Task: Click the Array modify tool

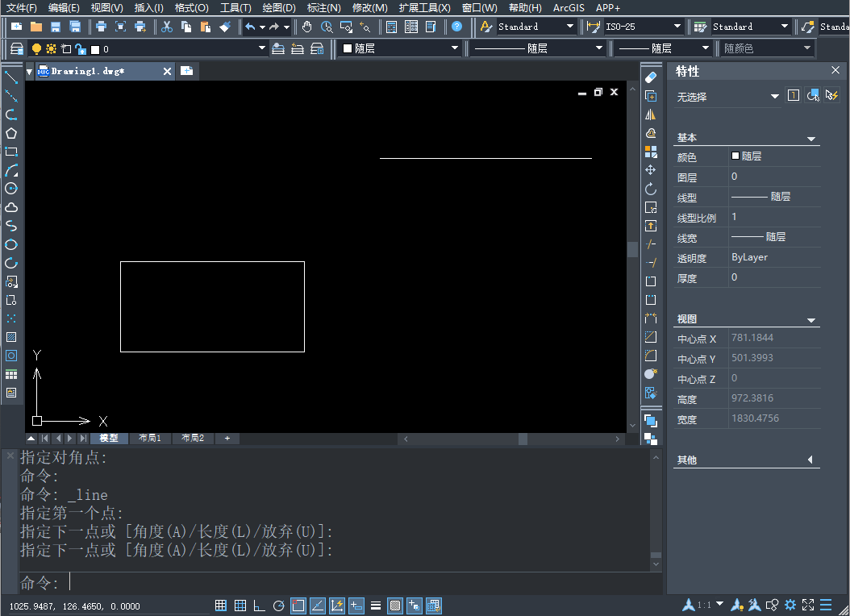Action: coord(651,152)
